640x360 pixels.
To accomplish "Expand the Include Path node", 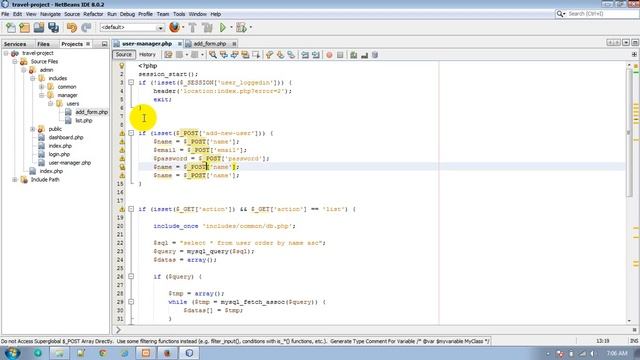I will click(15, 180).
